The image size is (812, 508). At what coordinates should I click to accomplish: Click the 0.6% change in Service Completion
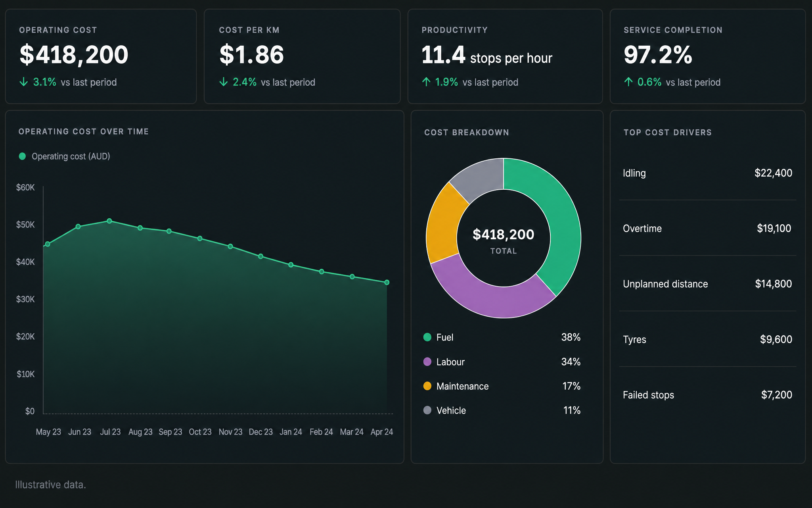point(649,82)
